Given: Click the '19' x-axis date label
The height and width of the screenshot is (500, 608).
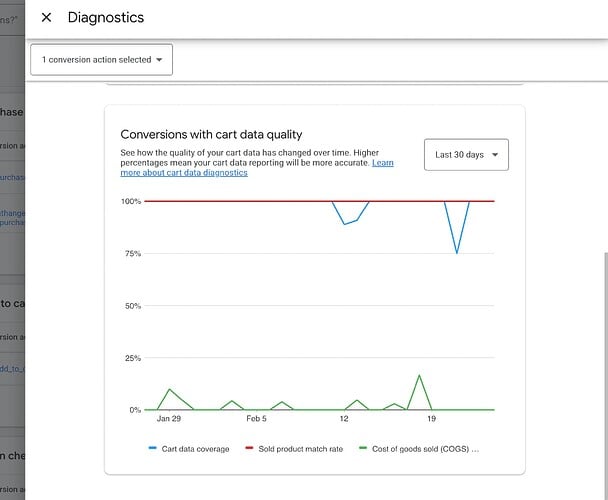Looking at the screenshot, I should click(431, 419).
